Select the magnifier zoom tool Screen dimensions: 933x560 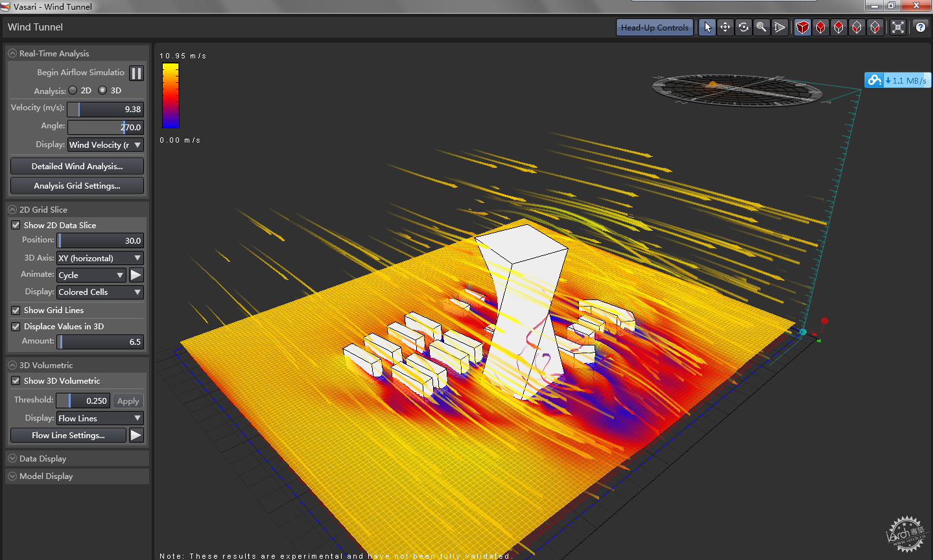tap(762, 27)
